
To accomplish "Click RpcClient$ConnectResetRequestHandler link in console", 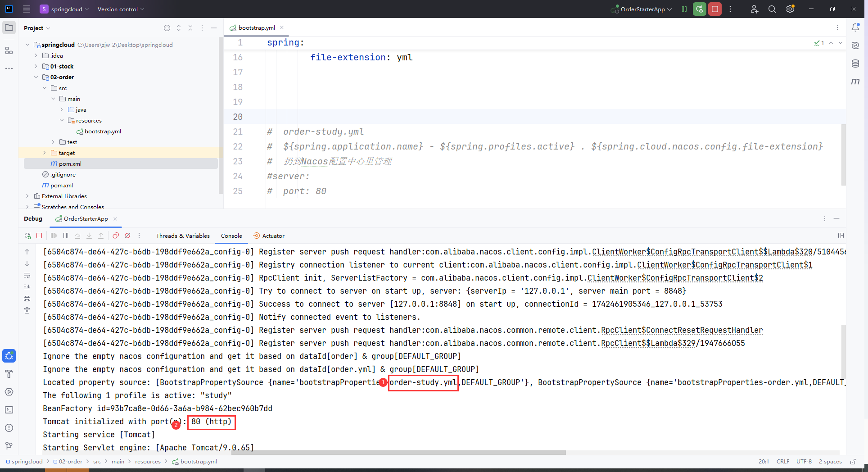I will pos(682,330).
